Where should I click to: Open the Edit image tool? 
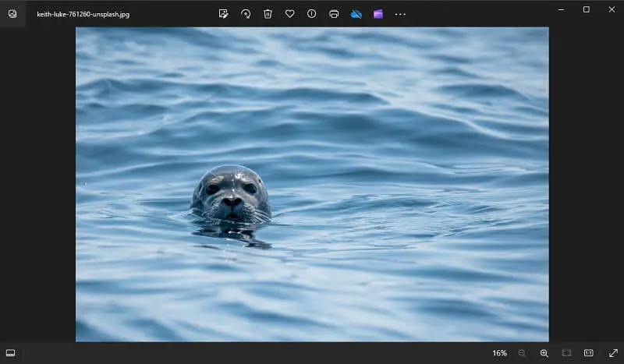(x=224, y=14)
